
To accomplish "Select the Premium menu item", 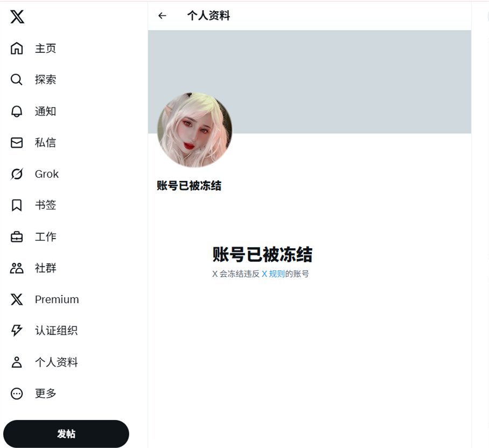I will coord(45,299).
